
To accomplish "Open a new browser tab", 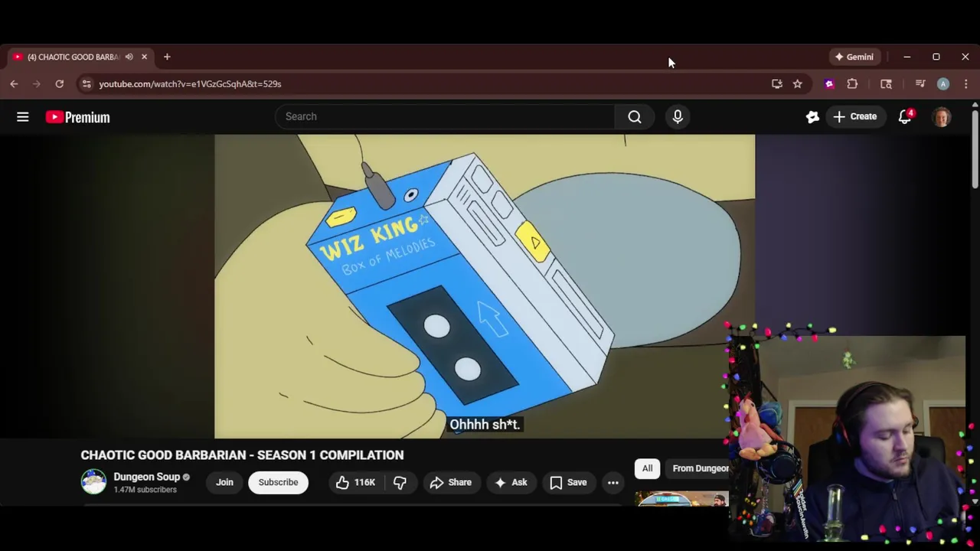I will tap(167, 57).
